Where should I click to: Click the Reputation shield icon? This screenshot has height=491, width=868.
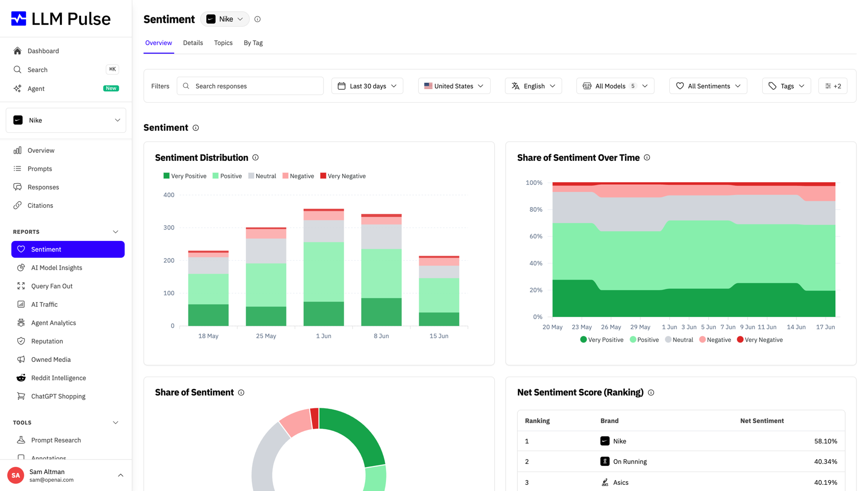[x=21, y=341]
